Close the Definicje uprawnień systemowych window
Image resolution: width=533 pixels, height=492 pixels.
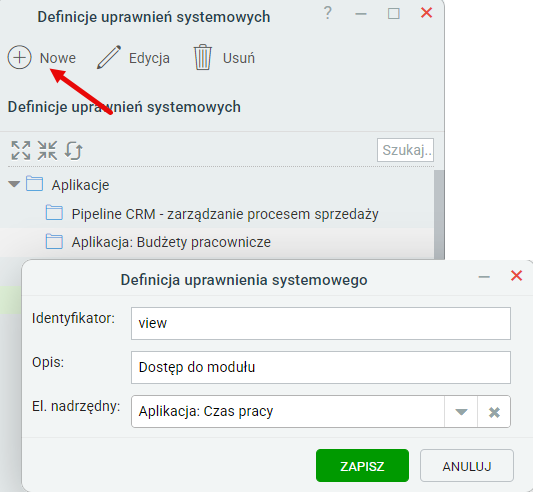click(x=426, y=13)
